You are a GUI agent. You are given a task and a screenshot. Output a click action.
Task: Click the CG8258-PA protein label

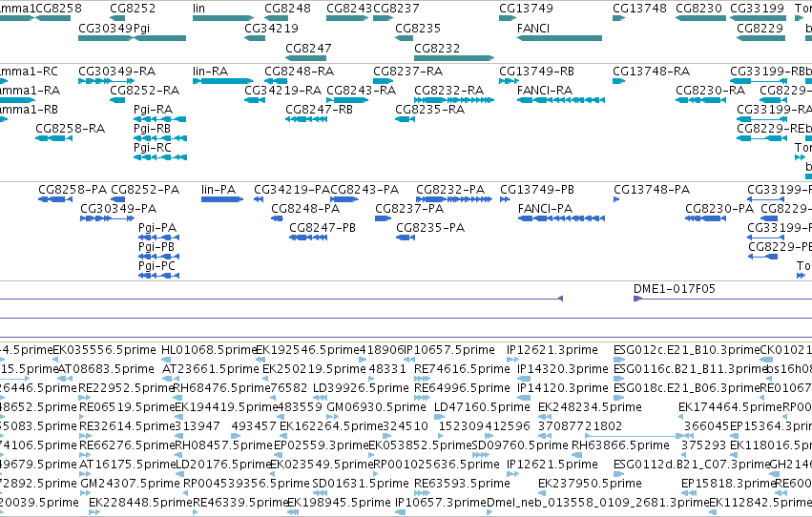73,190
